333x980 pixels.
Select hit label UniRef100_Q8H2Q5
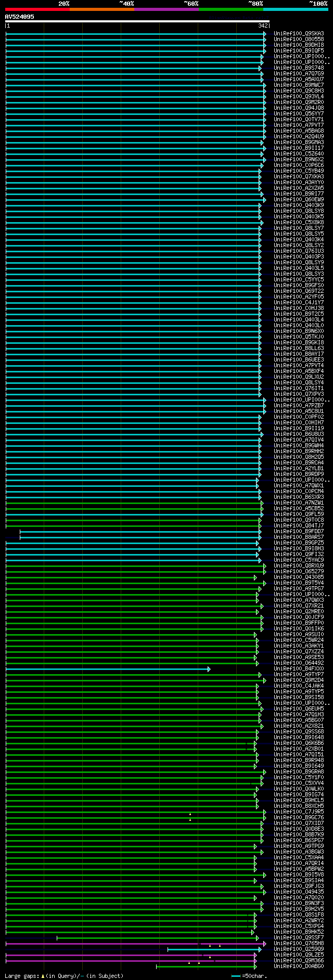tap(299, 457)
